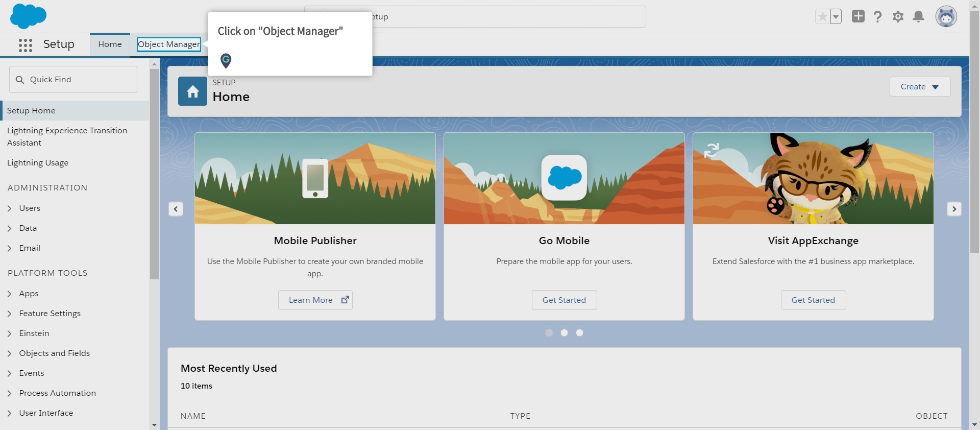
Task: Click the PLATFORM TOOLS section heading
Action: (x=47, y=273)
